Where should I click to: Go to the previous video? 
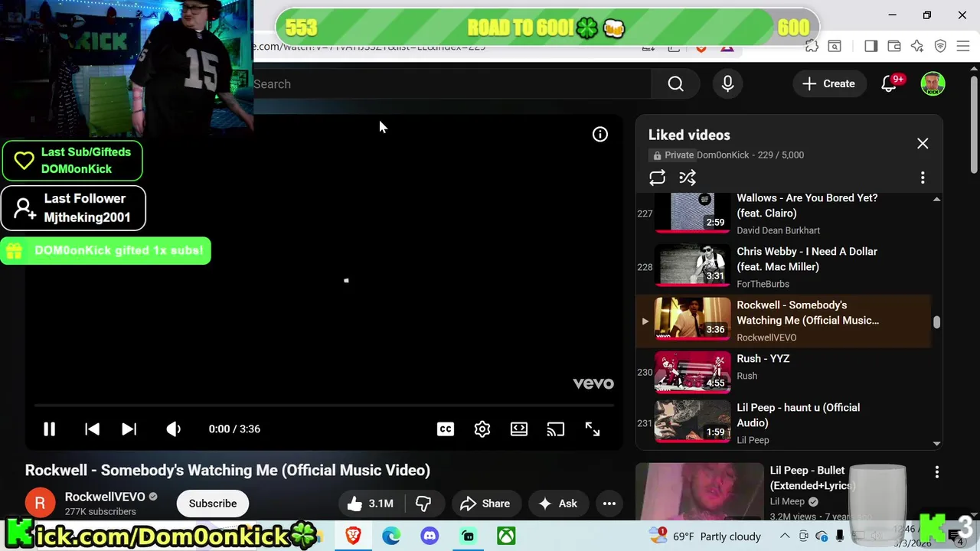92,429
